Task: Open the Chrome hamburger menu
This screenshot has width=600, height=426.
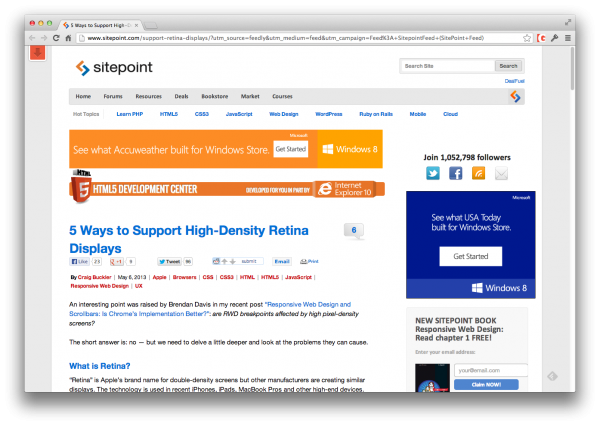Action: pyautogui.click(x=568, y=38)
